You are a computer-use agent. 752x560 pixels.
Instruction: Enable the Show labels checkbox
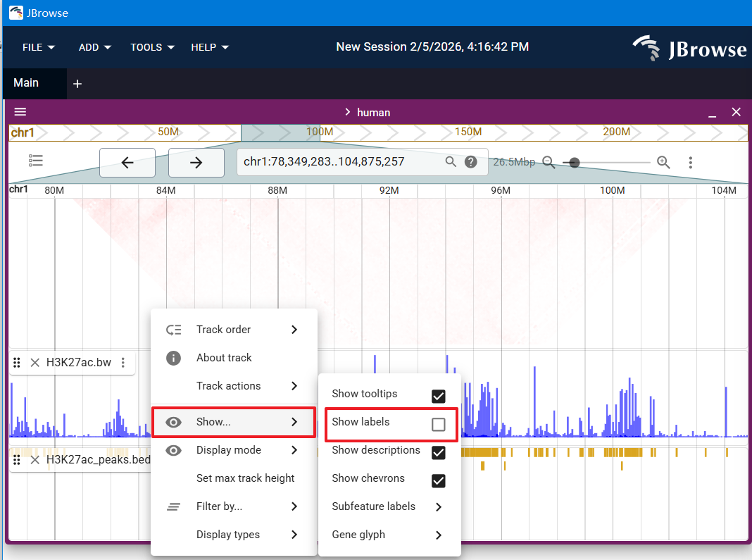coord(439,424)
